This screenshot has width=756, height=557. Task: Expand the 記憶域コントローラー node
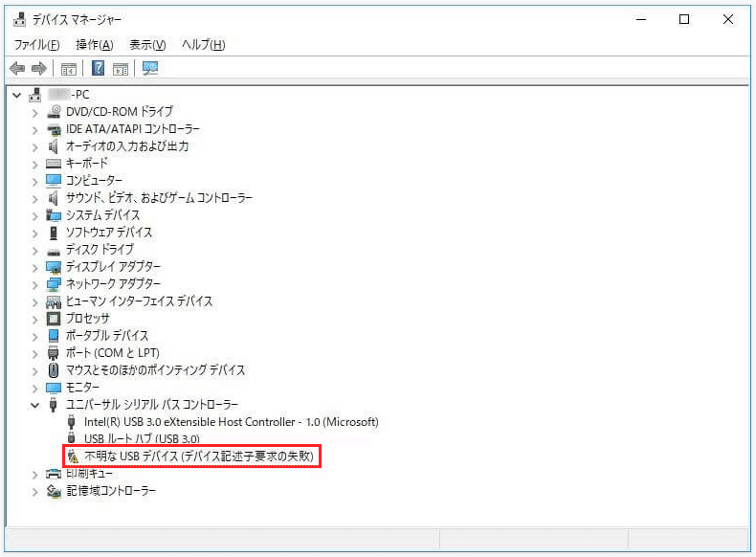(x=34, y=492)
